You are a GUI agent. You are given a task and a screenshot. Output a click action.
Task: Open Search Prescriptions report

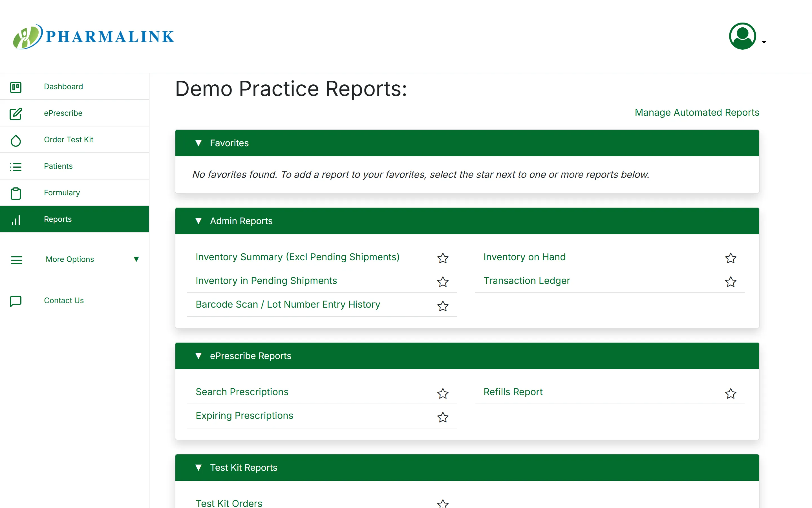pos(242,392)
